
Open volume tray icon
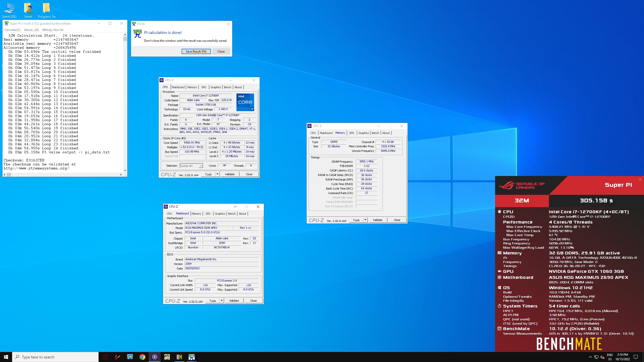point(602,357)
